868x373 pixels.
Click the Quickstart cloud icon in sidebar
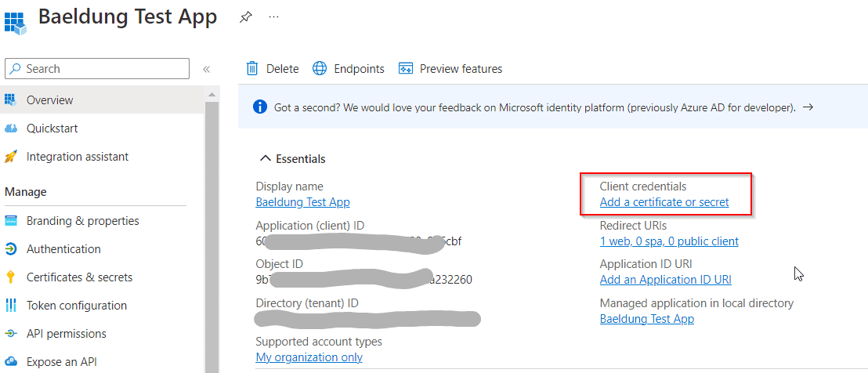point(11,129)
